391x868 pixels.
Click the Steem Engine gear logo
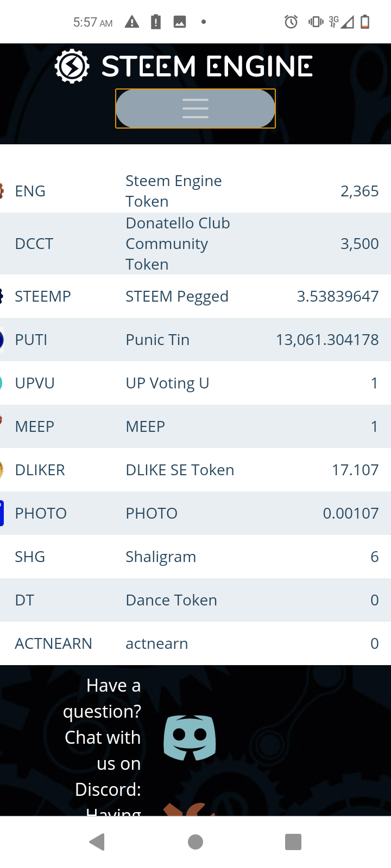[x=72, y=66]
